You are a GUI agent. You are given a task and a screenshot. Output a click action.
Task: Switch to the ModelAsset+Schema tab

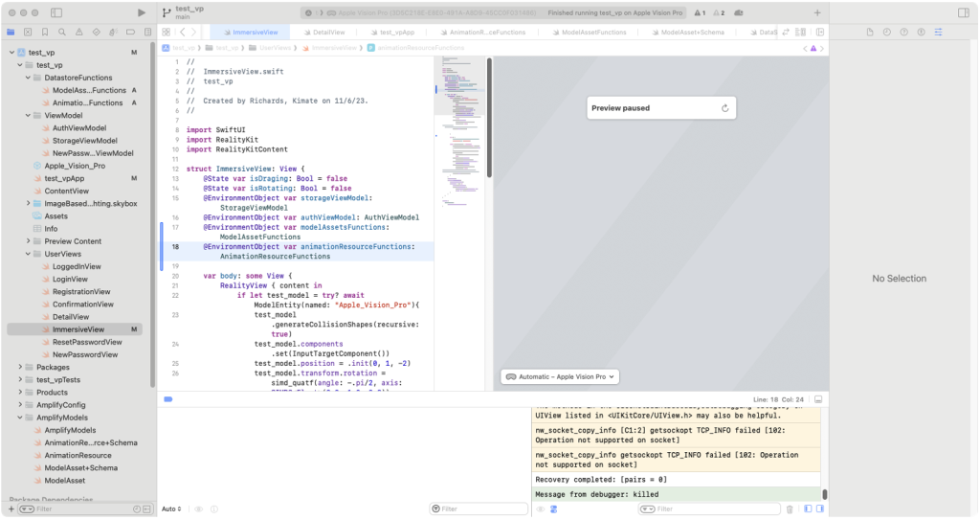pos(687,32)
